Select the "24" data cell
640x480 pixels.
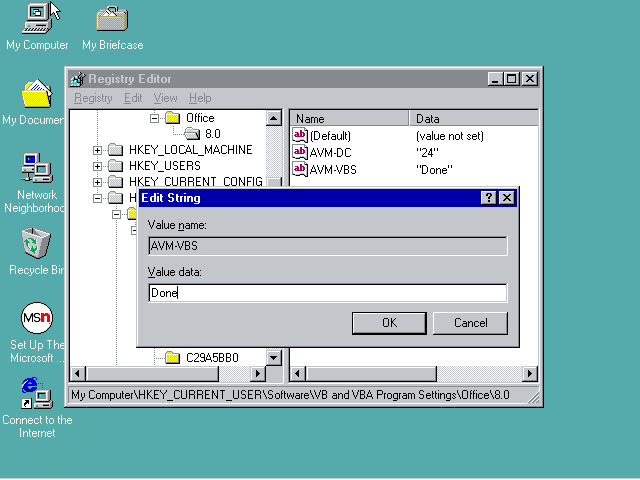click(427, 153)
